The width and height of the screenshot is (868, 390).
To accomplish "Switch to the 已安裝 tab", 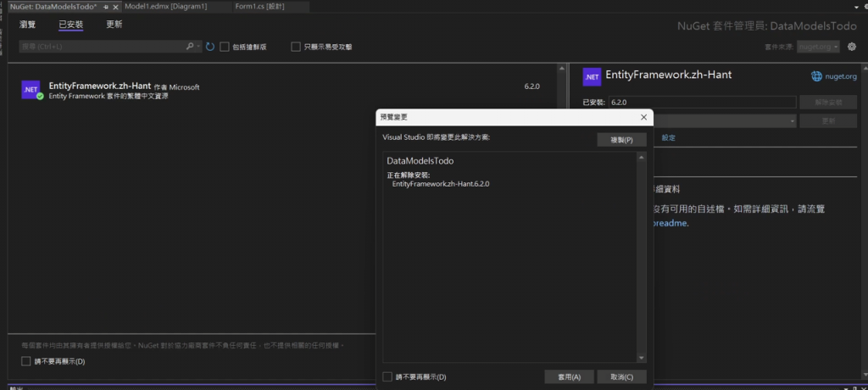I will click(x=71, y=25).
